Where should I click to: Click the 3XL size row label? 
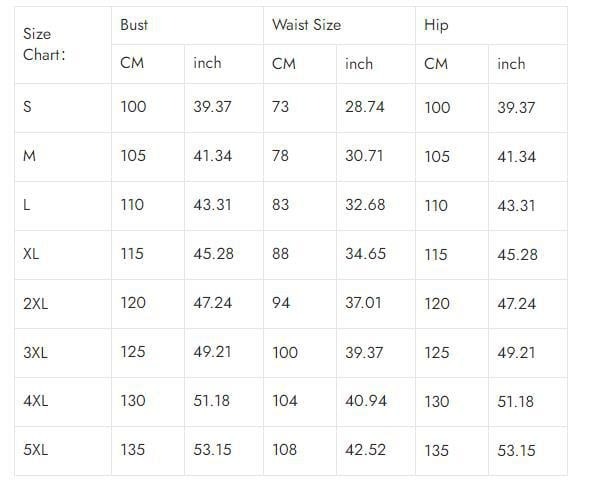63,353
